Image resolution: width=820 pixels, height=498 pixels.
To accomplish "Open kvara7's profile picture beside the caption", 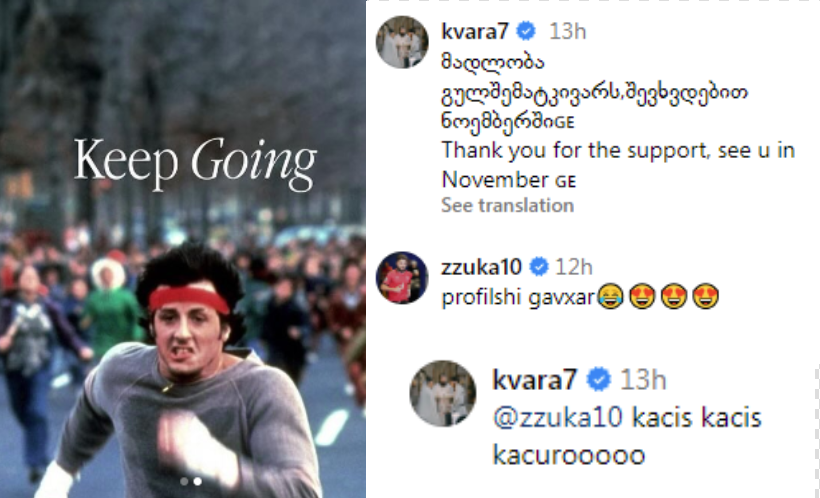I will click(x=402, y=42).
